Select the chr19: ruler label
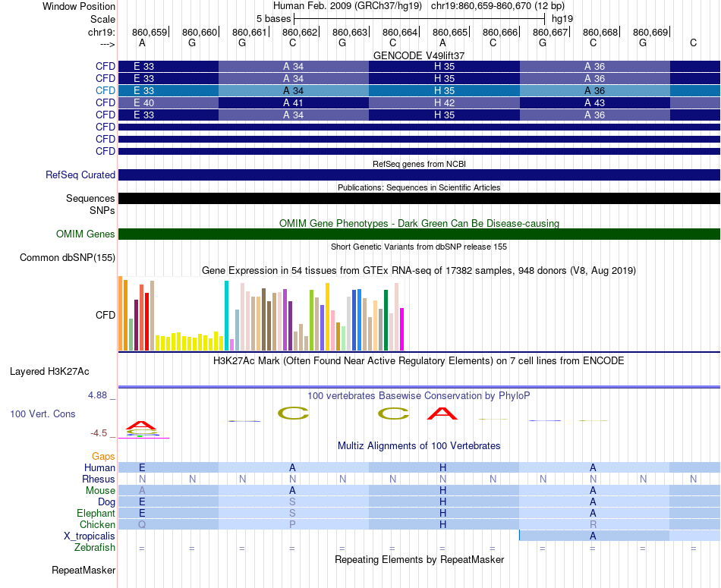This screenshot has width=721, height=588. [101, 32]
